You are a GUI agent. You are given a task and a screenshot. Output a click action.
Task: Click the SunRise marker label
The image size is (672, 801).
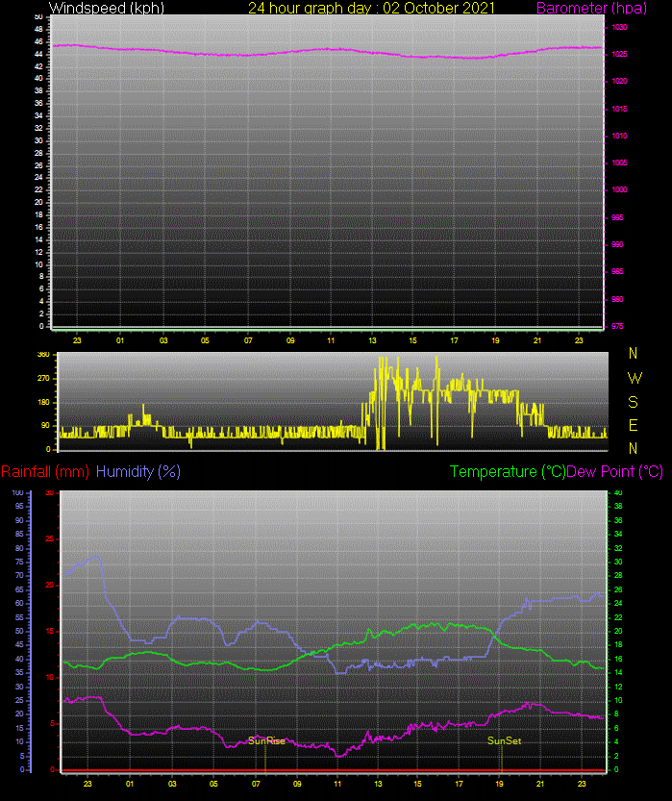click(x=266, y=740)
